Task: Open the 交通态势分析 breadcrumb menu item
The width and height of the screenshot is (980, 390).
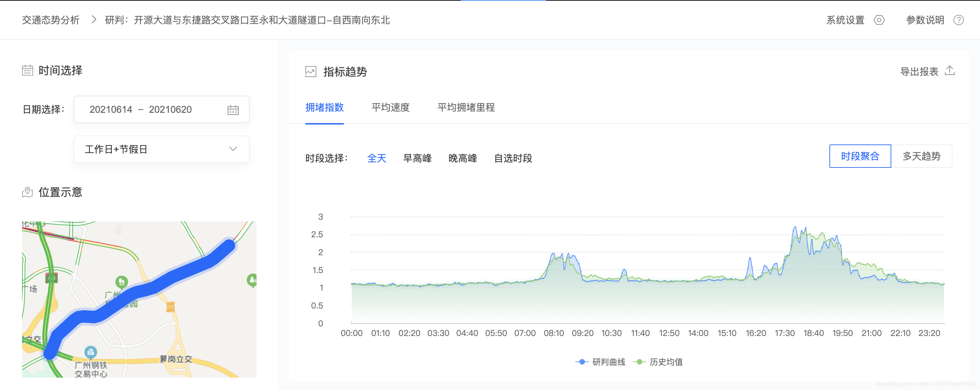Action: [50, 21]
